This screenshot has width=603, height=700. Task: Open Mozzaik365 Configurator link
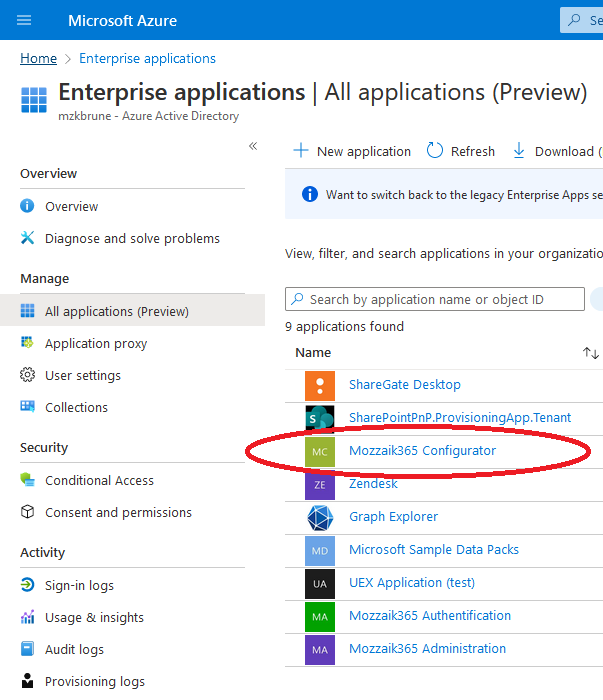pyautogui.click(x=422, y=450)
